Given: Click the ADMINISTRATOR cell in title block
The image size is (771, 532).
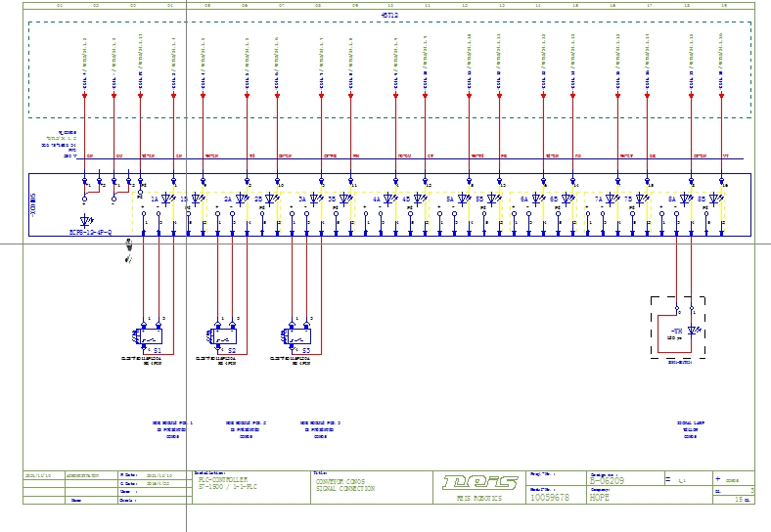Looking at the screenshot, I should point(82,475).
